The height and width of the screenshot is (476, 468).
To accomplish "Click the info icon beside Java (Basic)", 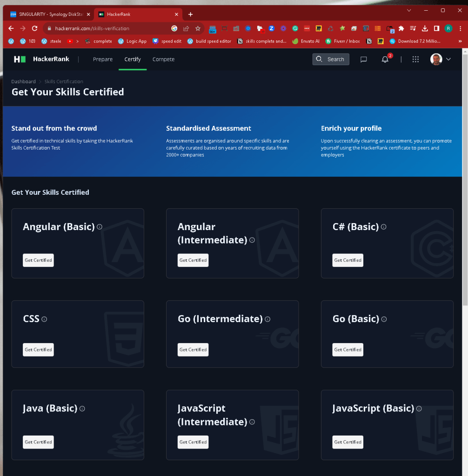I will pyautogui.click(x=82, y=409).
